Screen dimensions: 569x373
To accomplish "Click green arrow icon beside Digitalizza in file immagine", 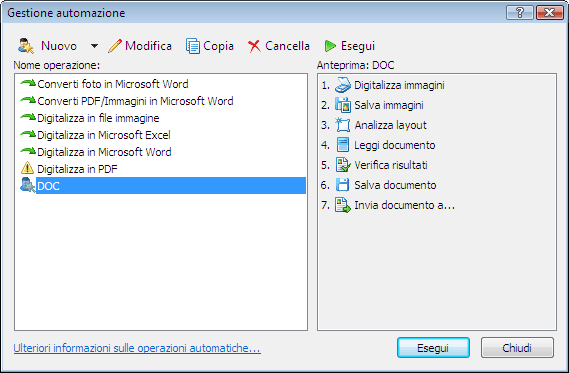I will 28,118.
